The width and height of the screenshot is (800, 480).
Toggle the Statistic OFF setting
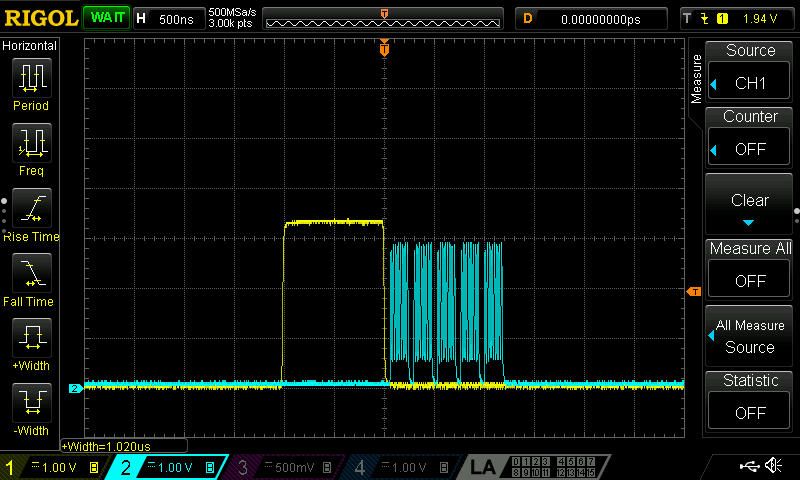coord(748,412)
